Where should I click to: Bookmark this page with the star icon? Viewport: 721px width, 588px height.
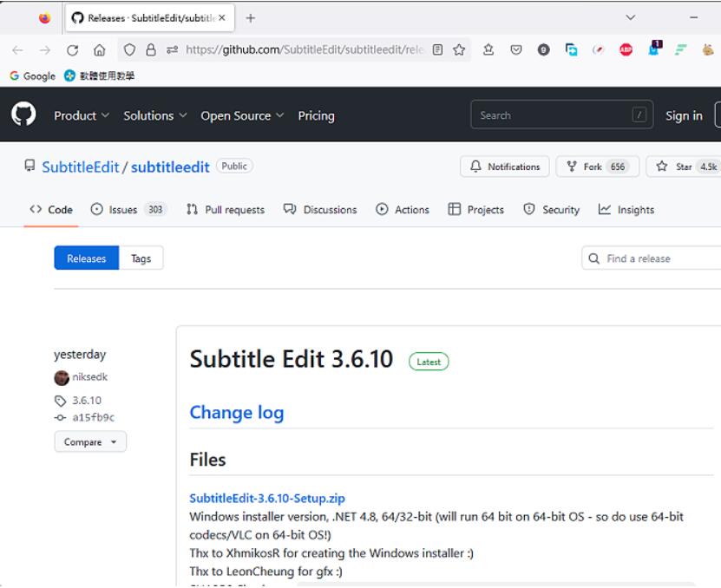(x=459, y=49)
